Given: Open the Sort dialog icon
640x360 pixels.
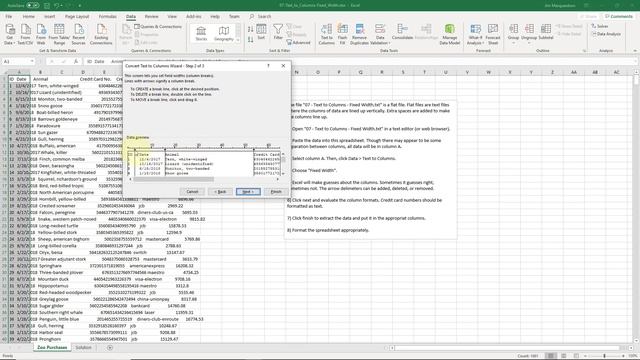Looking at the screenshot, I should 261,32.
